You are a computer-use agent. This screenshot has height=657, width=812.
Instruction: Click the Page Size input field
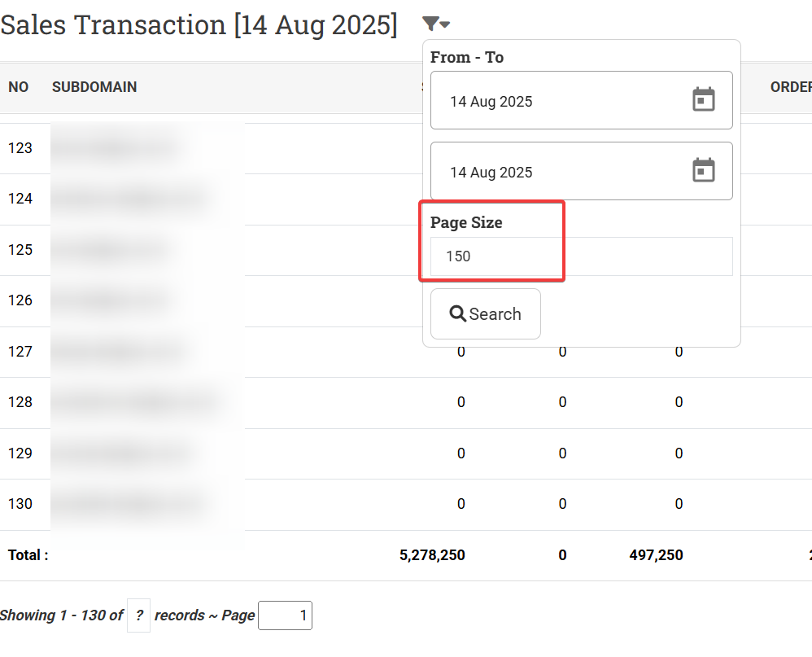[x=581, y=256]
